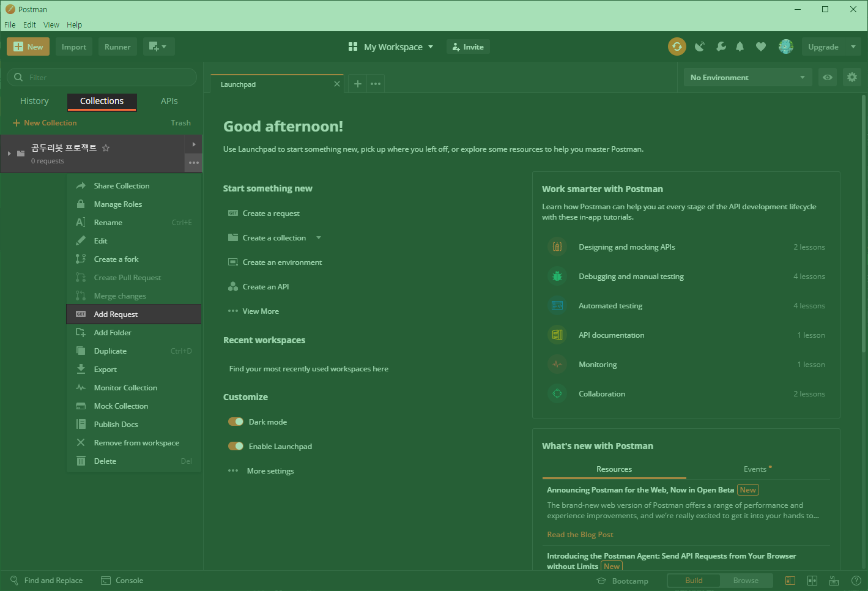Click the Environment quick look eye icon
Image resolution: width=868 pixels, height=591 pixels.
coord(827,78)
